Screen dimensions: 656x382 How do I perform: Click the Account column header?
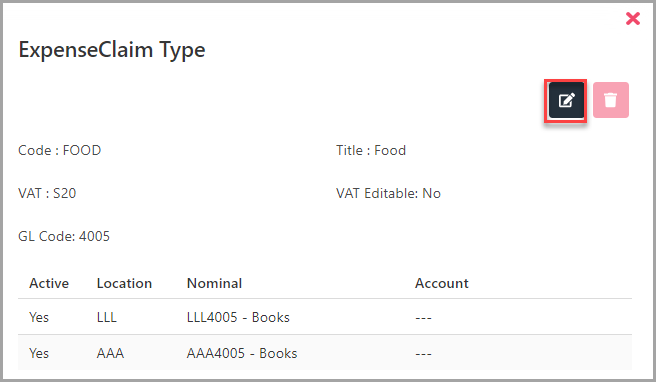441,283
